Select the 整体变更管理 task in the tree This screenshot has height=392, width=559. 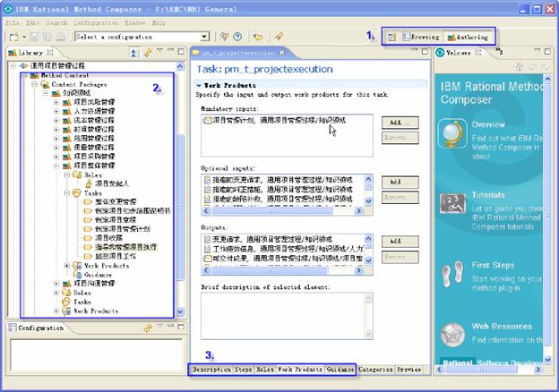point(116,202)
